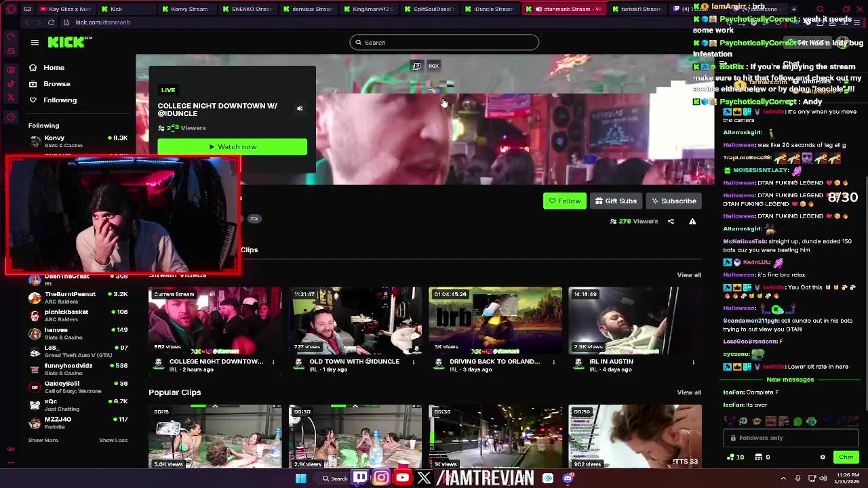Image resolution: width=868 pixels, height=488 pixels.
Task: Open the IRL IN AUSTIN video thumbnail
Action: [635, 320]
